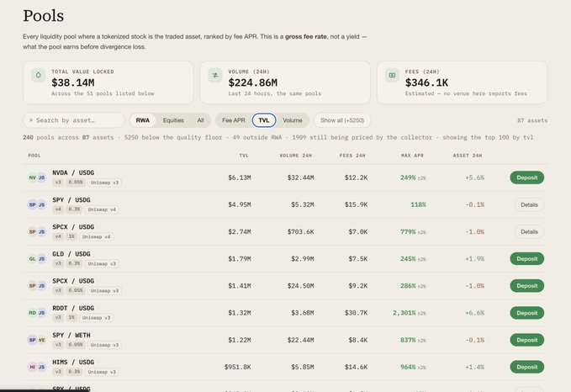Screen dimensions: 571x392
Task: Click the $38.14M total value locked figure
Action: 73,82
